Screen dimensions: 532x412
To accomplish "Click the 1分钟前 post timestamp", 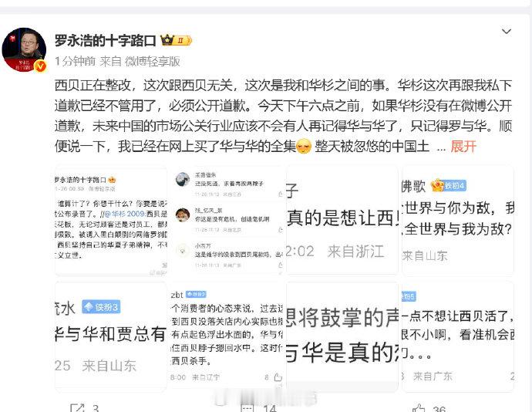I will tap(75, 61).
